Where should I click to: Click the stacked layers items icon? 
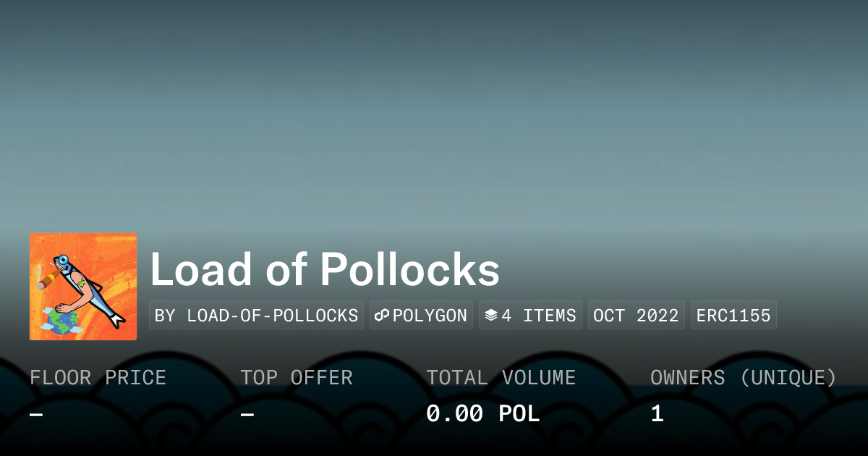pos(491,316)
